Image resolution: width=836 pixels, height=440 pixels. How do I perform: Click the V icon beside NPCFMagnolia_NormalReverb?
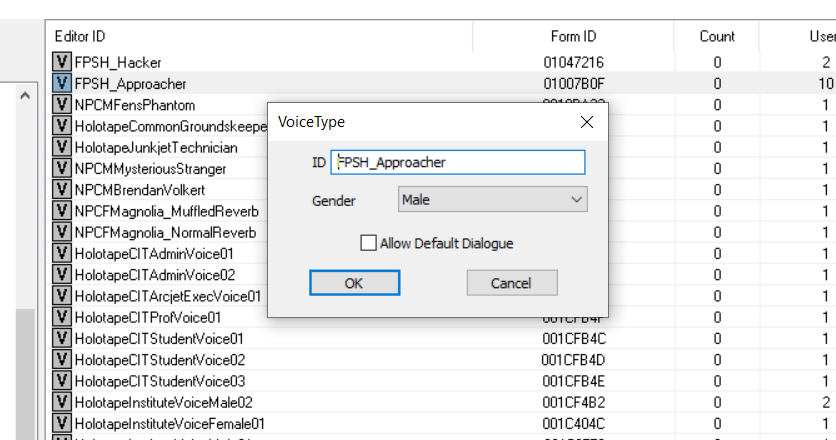(62, 232)
